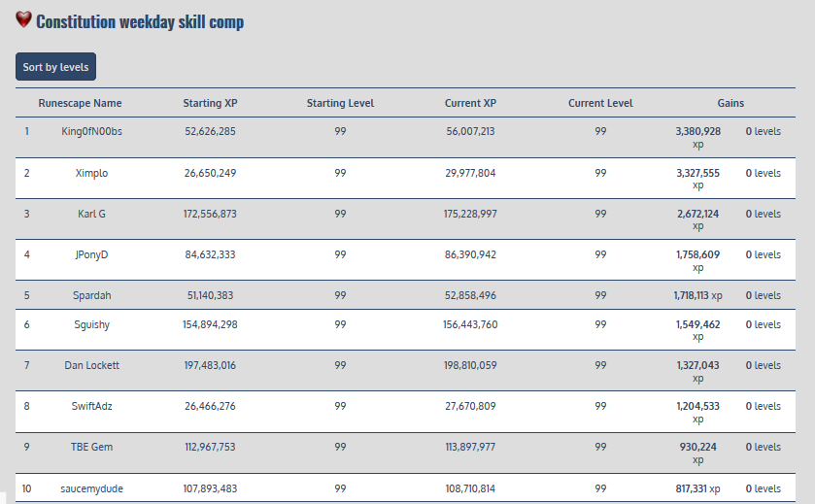
Task: Select the Ximplo player name
Action: (92, 173)
